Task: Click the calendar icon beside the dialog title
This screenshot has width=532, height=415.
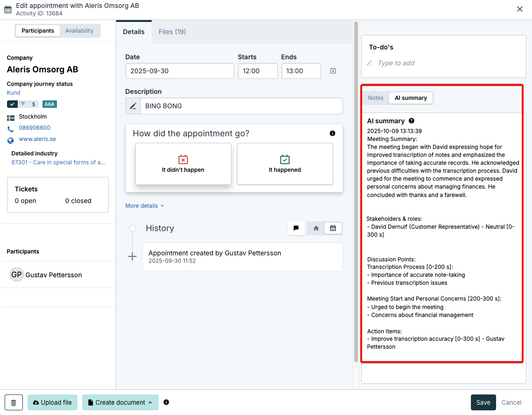Action: click(8, 9)
